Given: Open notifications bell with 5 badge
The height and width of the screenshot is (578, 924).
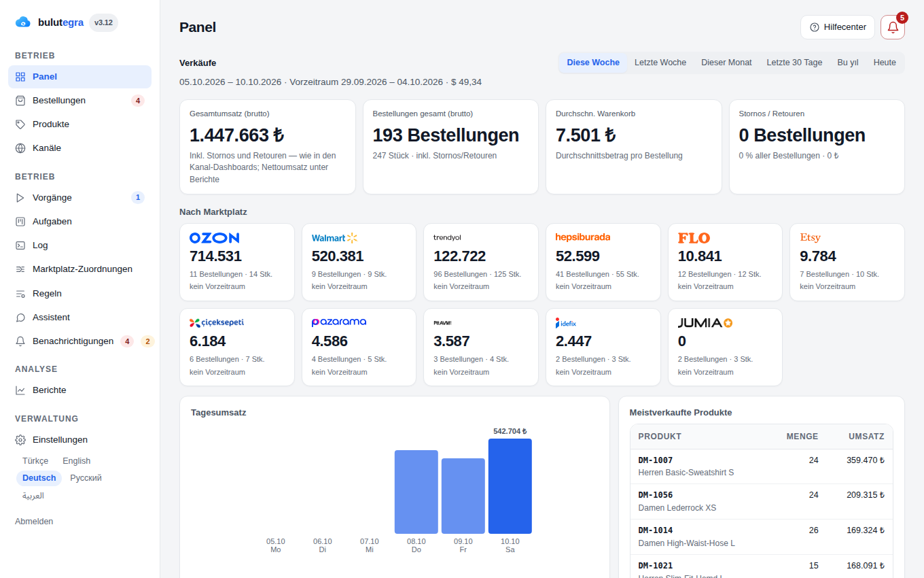Looking at the screenshot, I should click(893, 27).
